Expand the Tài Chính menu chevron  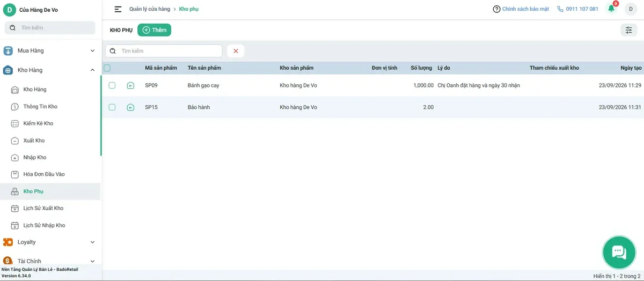click(x=92, y=261)
